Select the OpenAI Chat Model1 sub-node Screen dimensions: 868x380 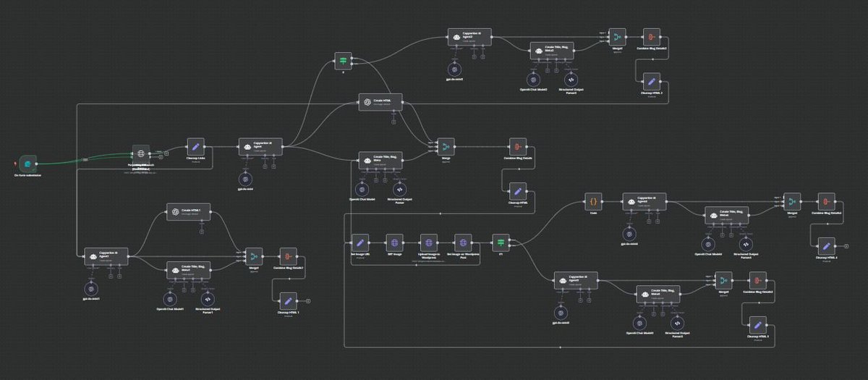coord(169,298)
